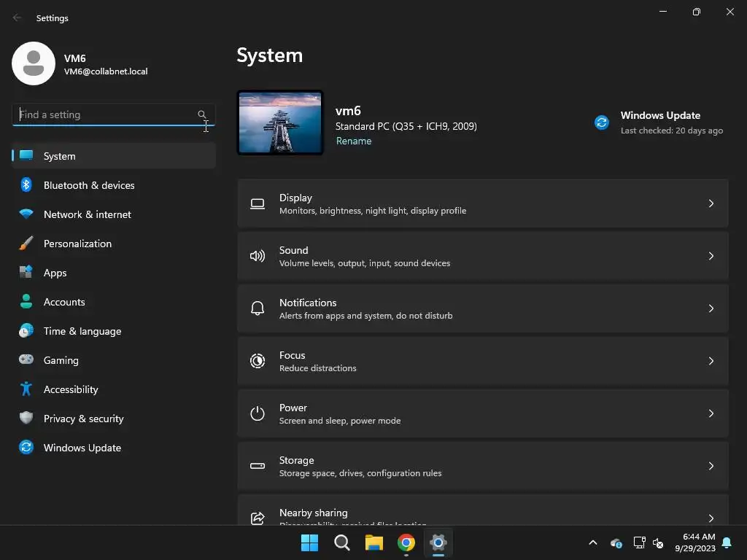Click the Display laptop icon
Screen dimensions: 747x560
258,204
